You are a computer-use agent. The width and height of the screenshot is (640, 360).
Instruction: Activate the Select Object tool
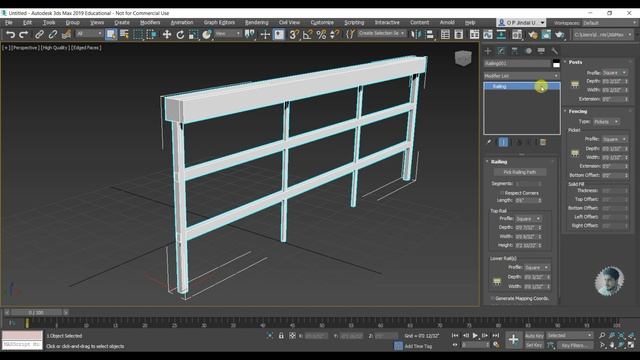pyautogui.click(x=111, y=35)
